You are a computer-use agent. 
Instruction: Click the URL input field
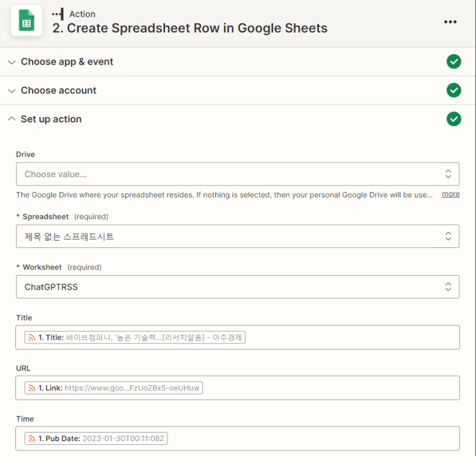tap(238, 388)
